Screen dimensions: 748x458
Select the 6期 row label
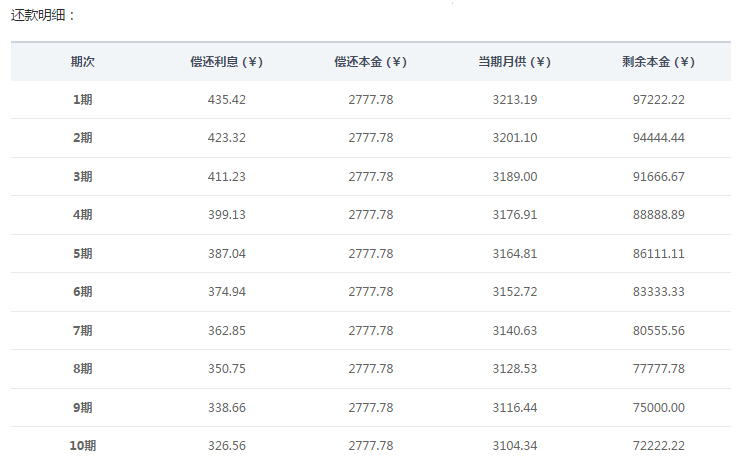click(x=83, y=291)
